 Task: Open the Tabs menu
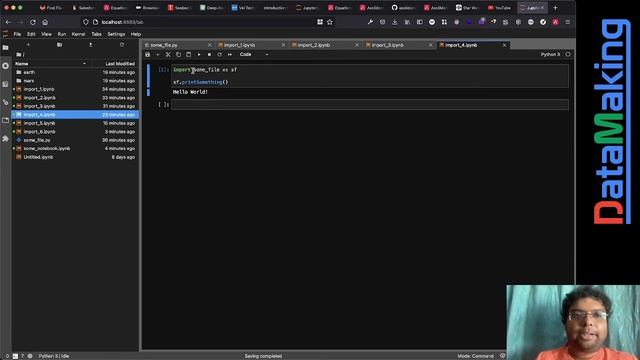click(x=96, y=34)
